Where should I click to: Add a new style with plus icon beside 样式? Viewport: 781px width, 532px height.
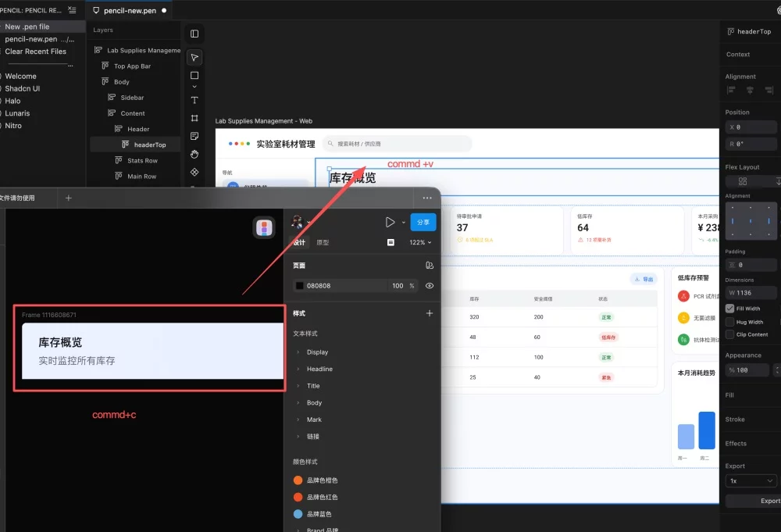tap(430, 313)
